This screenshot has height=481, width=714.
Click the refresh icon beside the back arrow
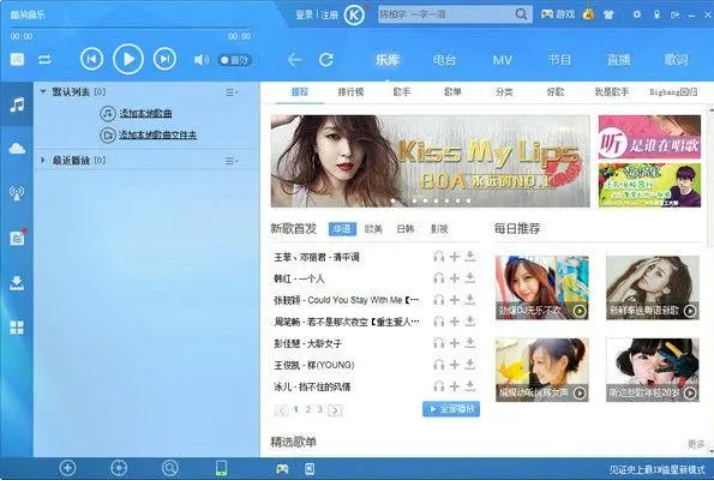click(326, 60)
